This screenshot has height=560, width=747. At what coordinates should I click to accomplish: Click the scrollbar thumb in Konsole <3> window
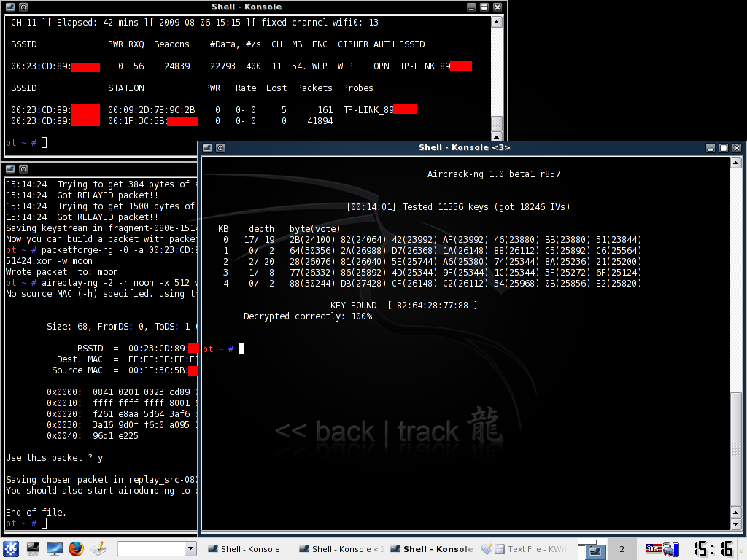(735, 451)
